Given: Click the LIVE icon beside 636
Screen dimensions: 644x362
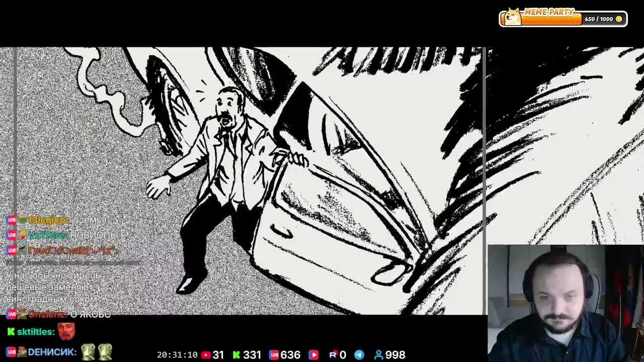Looking at the screenshot, I should tap(274, 355).
